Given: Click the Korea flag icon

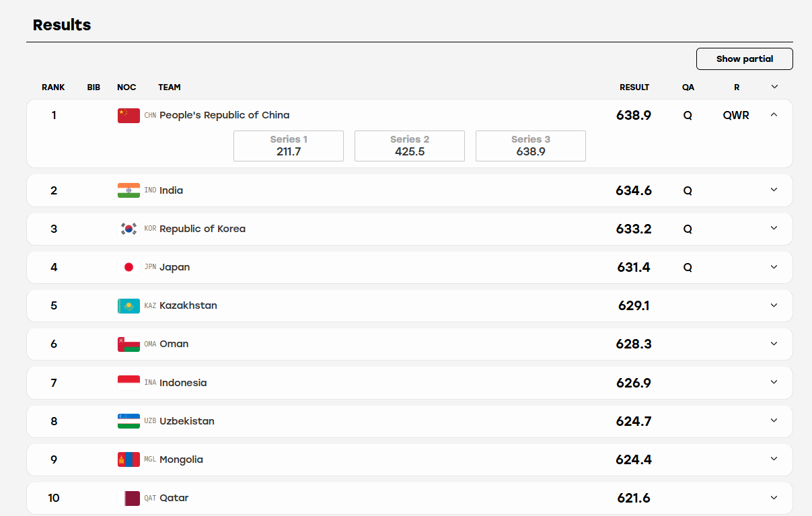Looking at the screenshot, I should 128,229.
